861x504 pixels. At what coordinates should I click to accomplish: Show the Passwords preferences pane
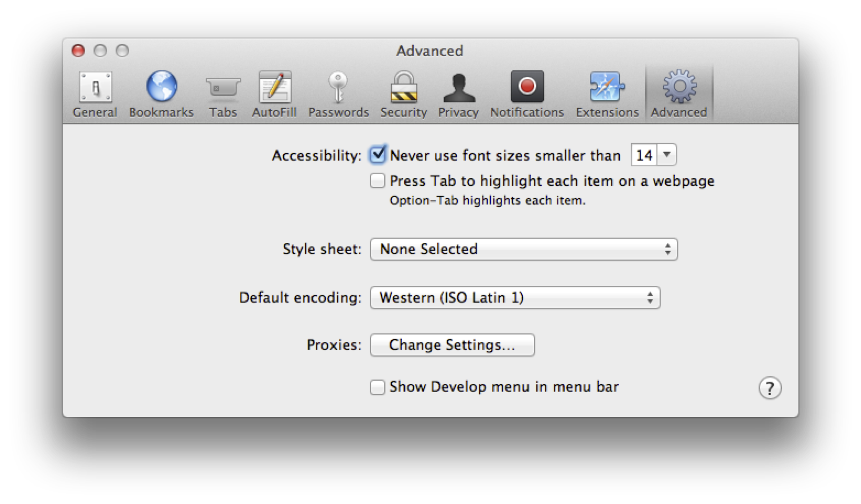[x=338, y=95]
